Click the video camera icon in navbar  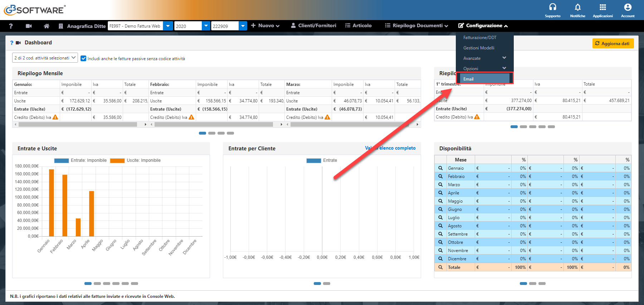[x=29, y=26]
